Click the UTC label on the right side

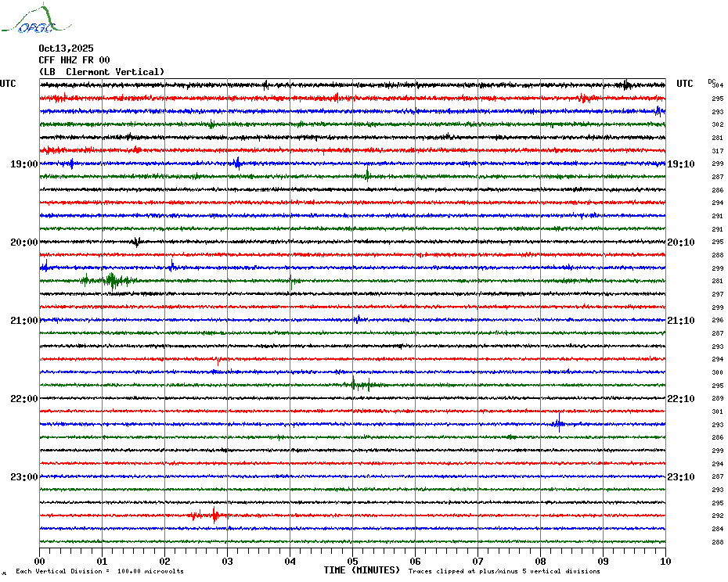[684, 84]
